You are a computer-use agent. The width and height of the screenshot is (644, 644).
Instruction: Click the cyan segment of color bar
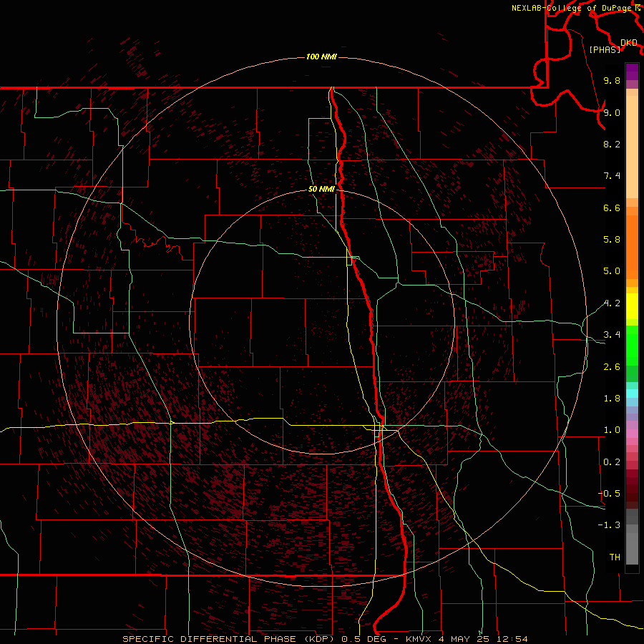632,394
